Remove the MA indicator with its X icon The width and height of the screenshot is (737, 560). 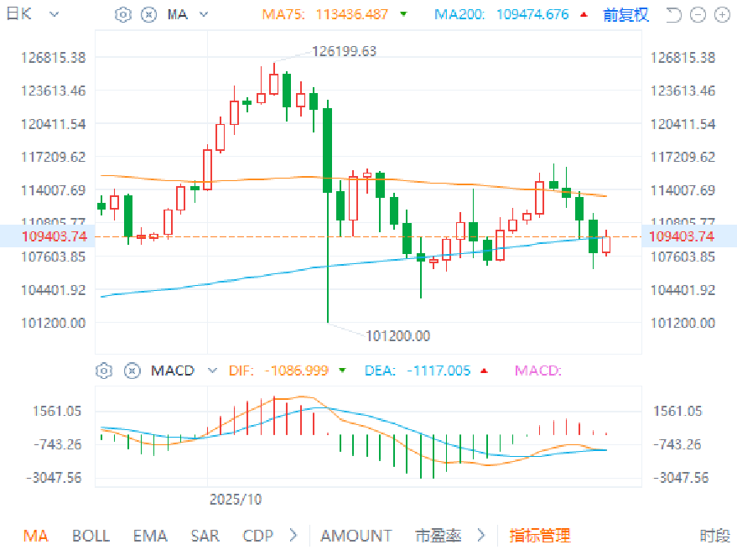click(148, 14)
